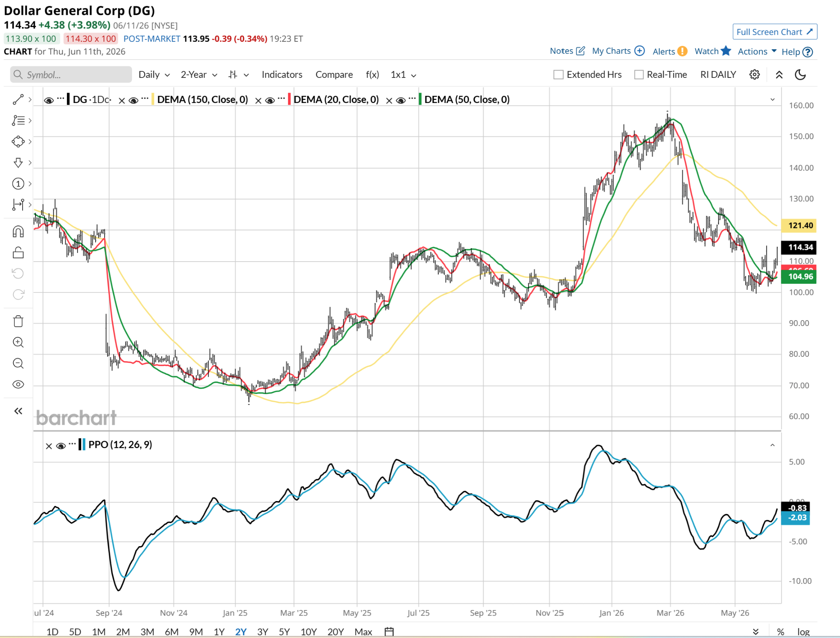Open the Fibonacci list tool

(18, 121)
